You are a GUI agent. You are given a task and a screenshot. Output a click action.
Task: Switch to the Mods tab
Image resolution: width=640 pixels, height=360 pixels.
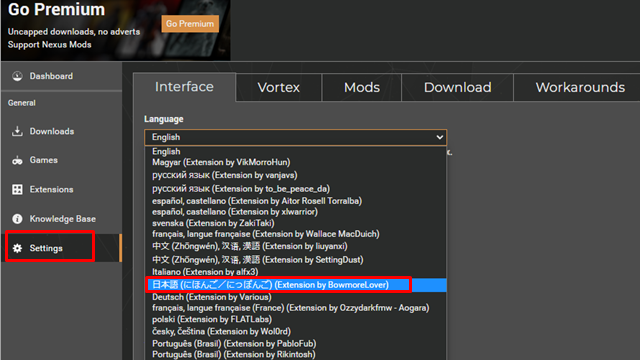tap(362, 87)
